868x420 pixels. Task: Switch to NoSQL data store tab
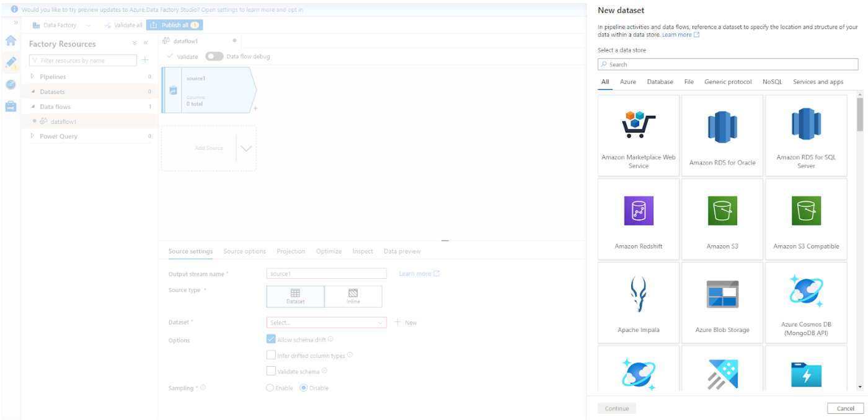click(773, 82)
